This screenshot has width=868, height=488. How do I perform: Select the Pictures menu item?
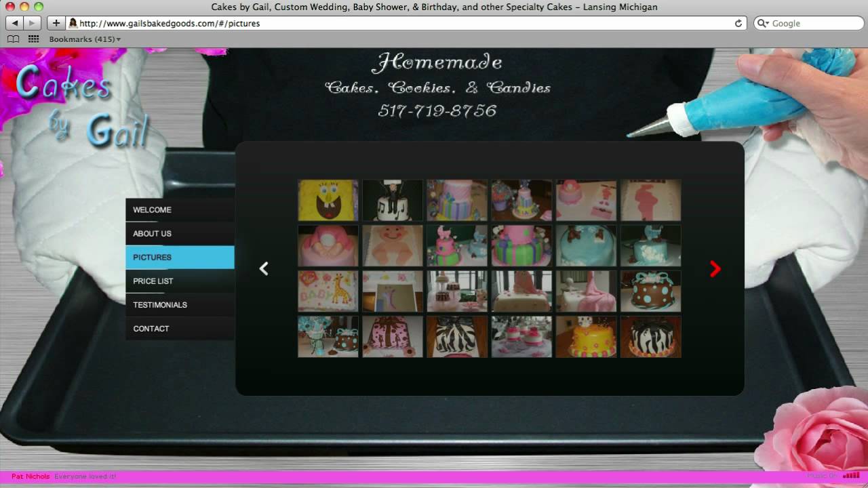point(180,258)
